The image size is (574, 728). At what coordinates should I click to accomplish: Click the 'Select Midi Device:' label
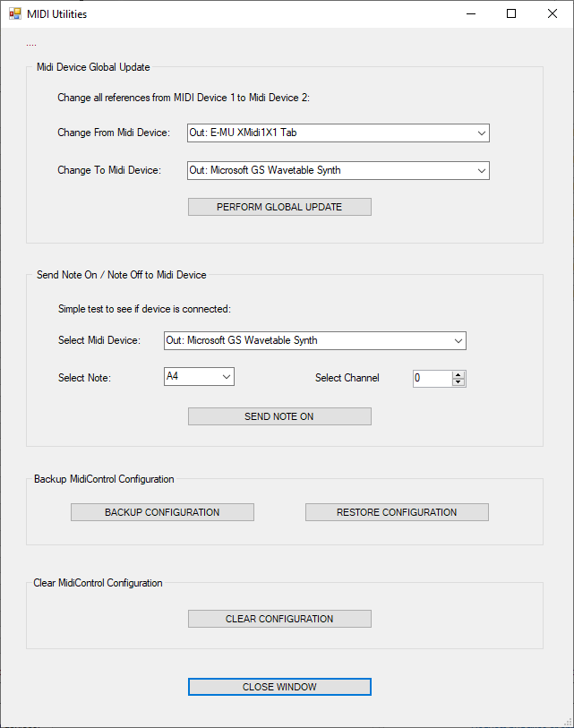(x=99, y=340)
